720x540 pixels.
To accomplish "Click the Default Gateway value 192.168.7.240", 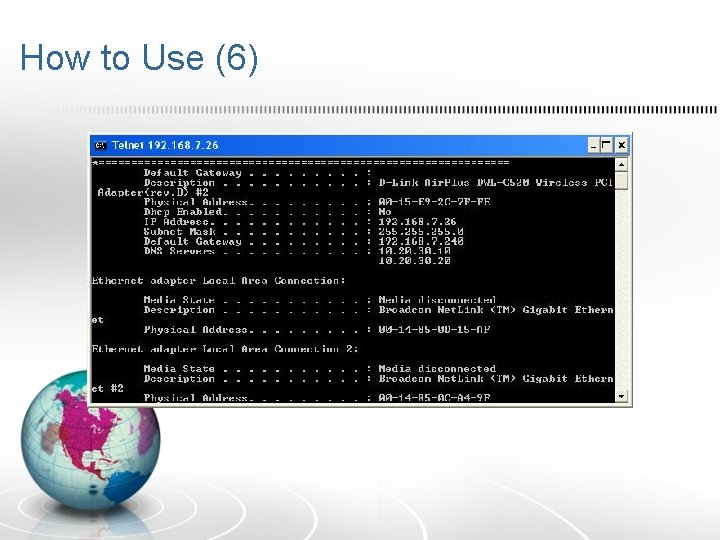I will [421, 241].
